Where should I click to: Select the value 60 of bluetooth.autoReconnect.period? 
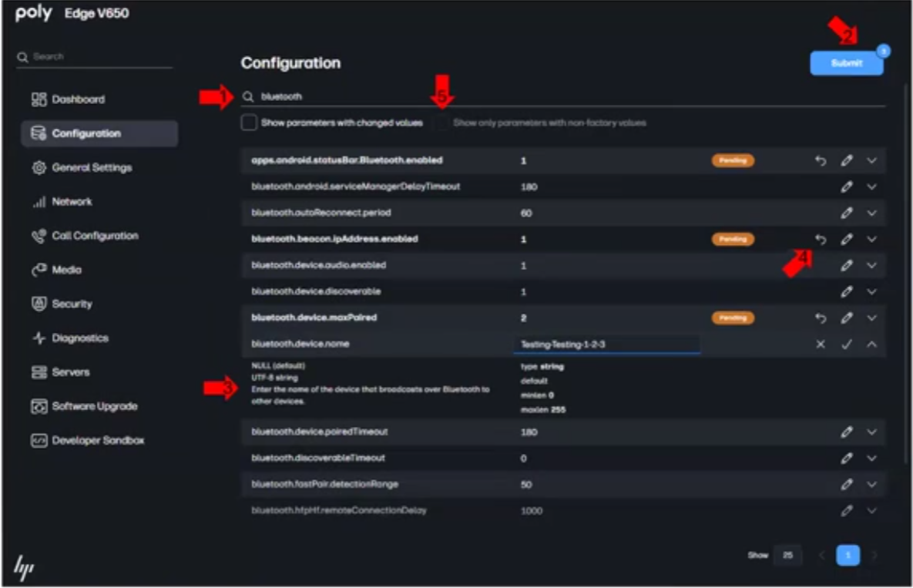click(x=525, y=213)
